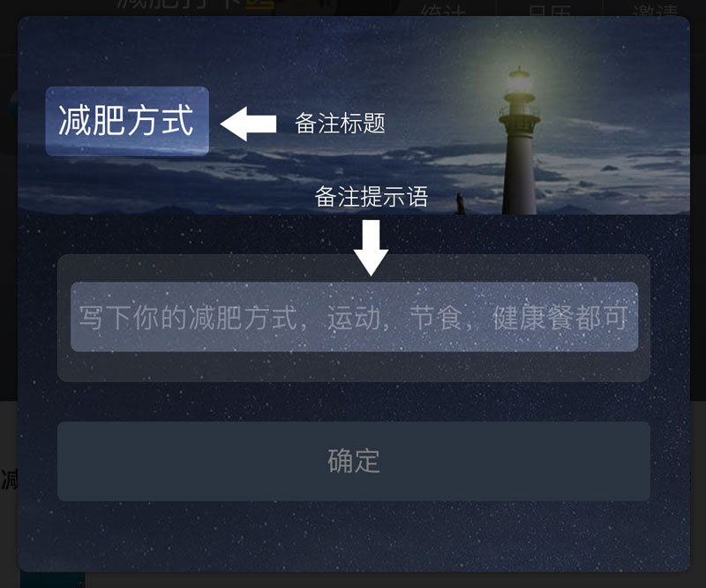Click the partial 减 text at left edge

coord(9,479)
